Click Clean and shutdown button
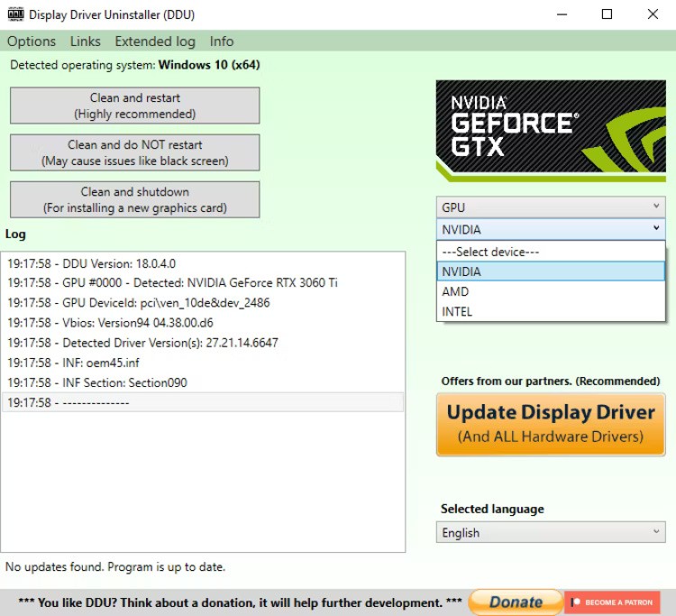Viewport: 676px width, 616px height. coord(135,199)
